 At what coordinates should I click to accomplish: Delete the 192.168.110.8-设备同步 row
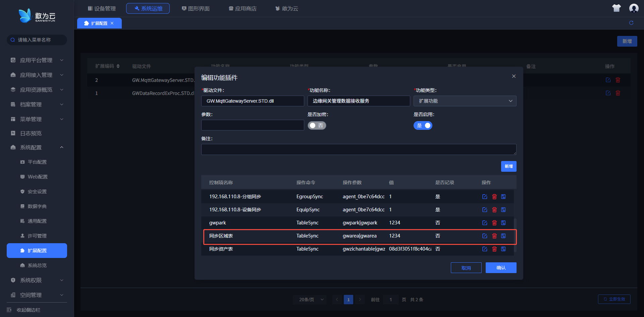[494, 210]
